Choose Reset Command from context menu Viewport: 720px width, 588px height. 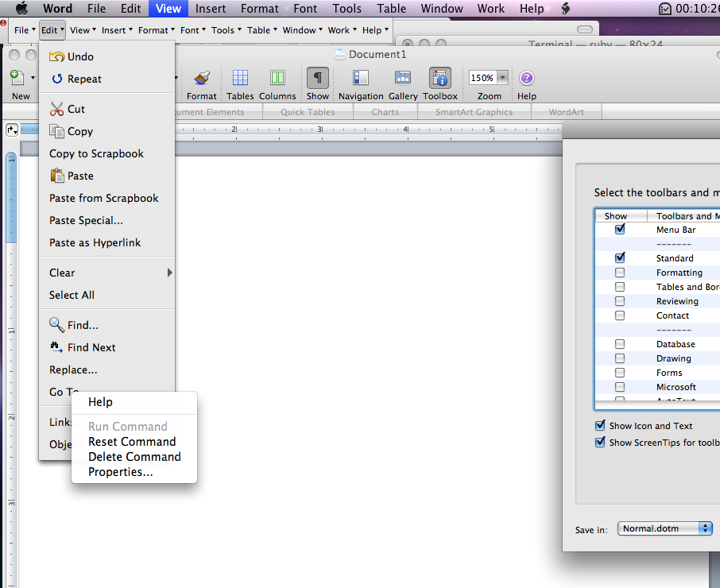pos(134,442)
